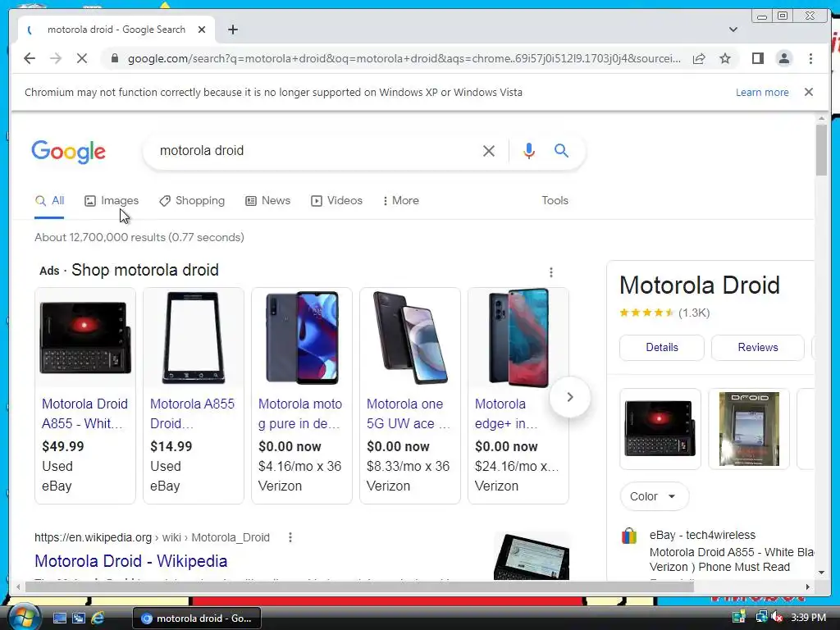Click the horizontal scrollbar right arrow
Image resolution: width=840 pixels, height=630 pixels.
pyautogui.click(x=808, y=587)
